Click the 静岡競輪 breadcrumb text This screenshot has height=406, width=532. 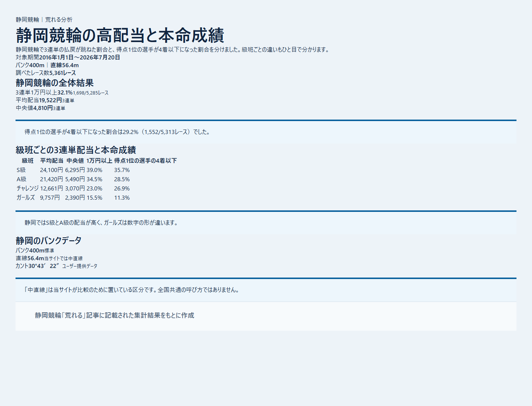point(27,20)
